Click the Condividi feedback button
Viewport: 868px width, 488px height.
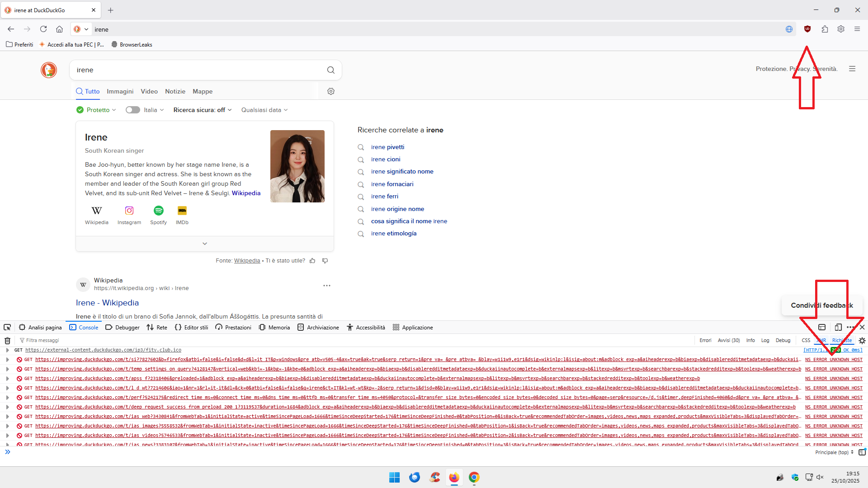pyautogui.click(x=822, y=305)
